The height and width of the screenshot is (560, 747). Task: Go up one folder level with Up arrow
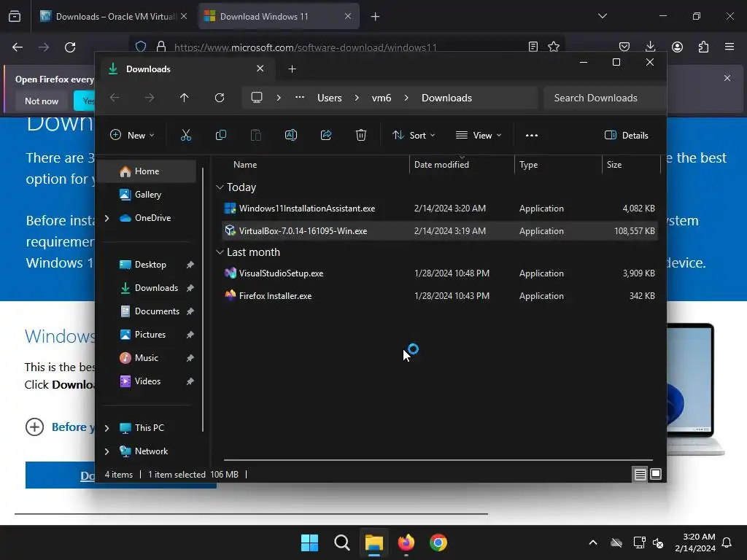coord(185,98)
